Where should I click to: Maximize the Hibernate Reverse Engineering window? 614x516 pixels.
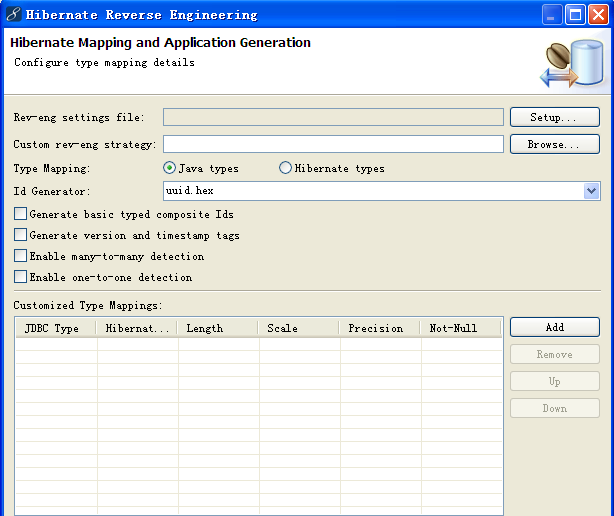(x=575, y=15)
